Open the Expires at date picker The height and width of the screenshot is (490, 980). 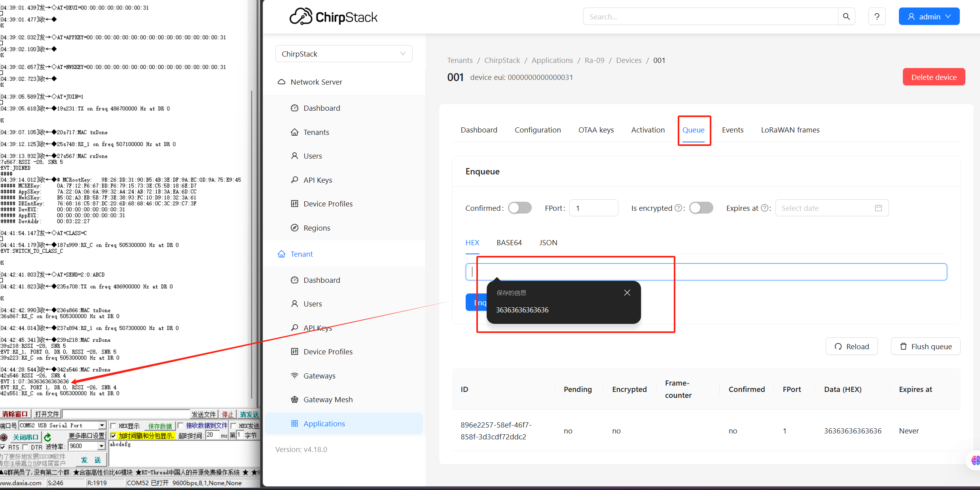(x=832, y=208)
